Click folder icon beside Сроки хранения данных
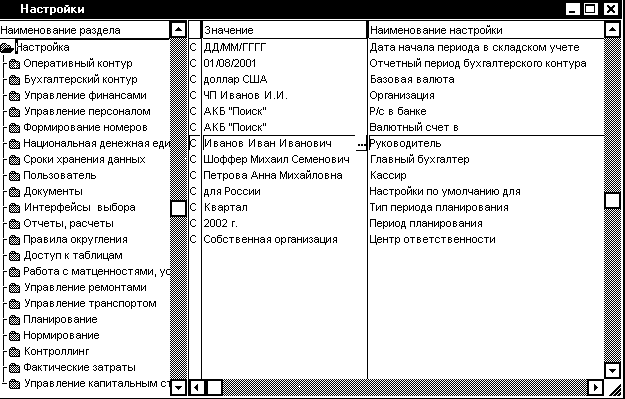This screenshot has height=399, width=625. pyautogui.click(x=14, y=160)
